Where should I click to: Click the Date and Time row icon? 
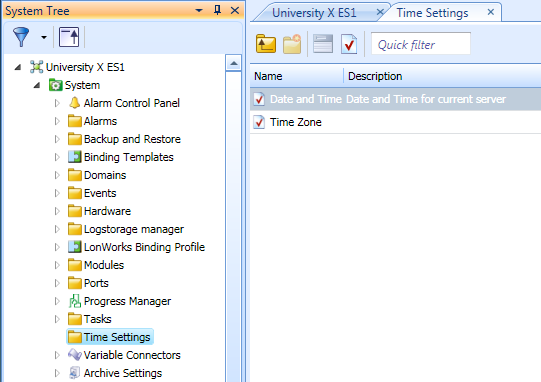click(259, 99)
